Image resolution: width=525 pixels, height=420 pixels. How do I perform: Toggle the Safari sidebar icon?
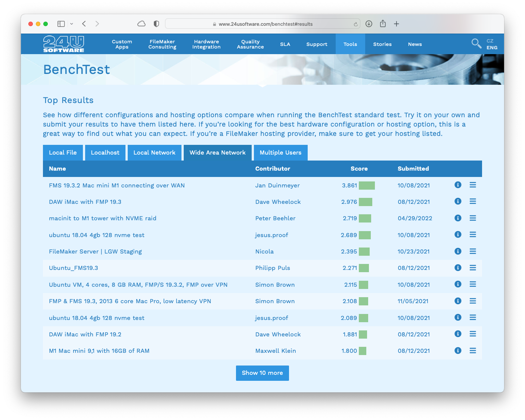[x=61, y=24]
